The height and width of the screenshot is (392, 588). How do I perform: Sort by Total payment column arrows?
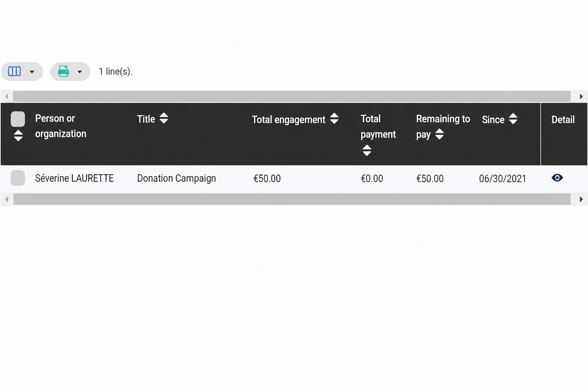tap(367, 150)
